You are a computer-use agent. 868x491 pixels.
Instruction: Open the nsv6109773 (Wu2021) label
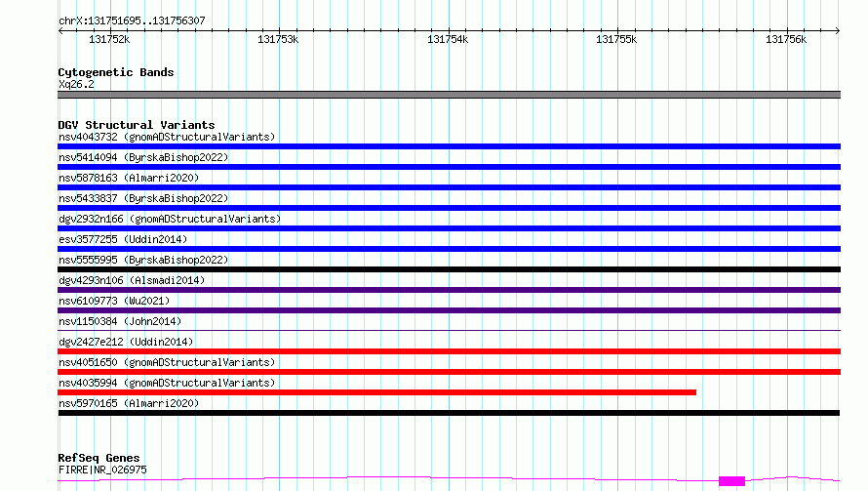pos(114,301)
